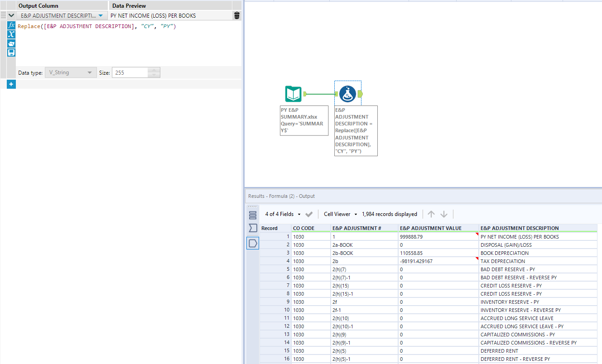Add a new expression with plus button
Image resolution: width=602 pixels, height=364 pixels.
[11, 84]
